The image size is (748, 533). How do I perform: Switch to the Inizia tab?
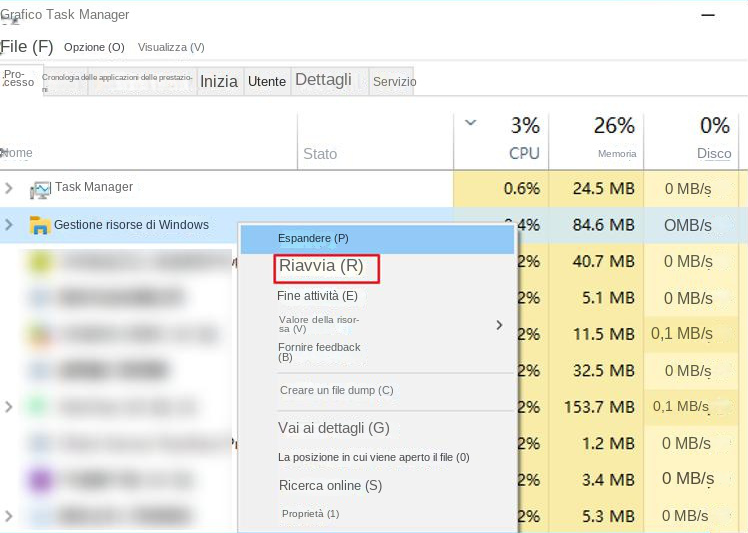(x=219, y=82)
